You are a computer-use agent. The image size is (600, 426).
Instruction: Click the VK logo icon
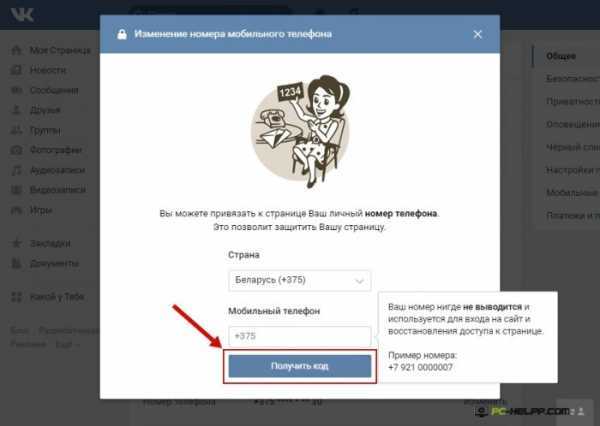(22, 15)
